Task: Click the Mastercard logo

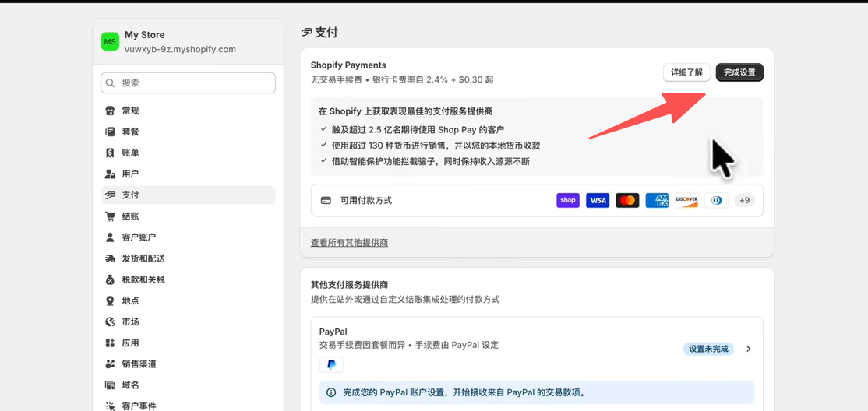Action: tap(627, 200)
